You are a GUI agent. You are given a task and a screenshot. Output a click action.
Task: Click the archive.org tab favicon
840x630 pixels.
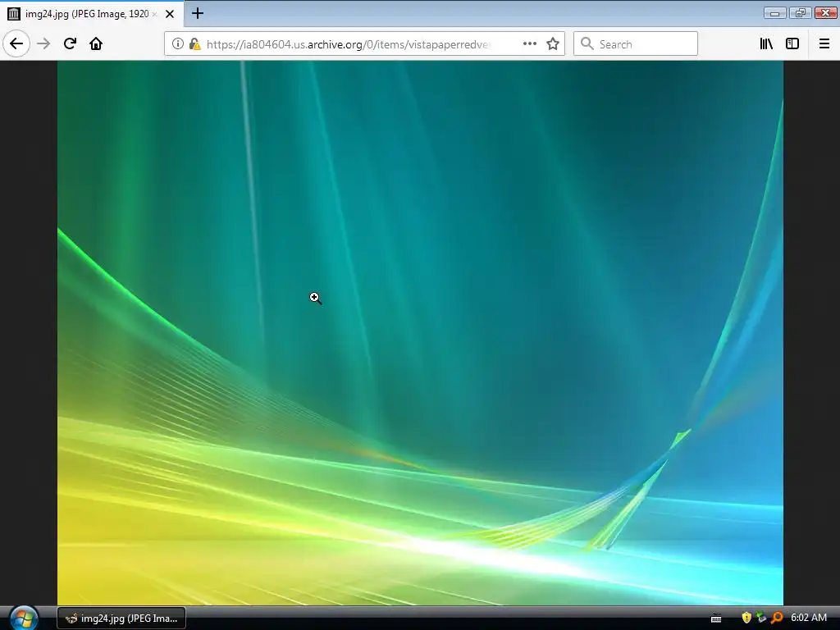(x=14, y=14)
